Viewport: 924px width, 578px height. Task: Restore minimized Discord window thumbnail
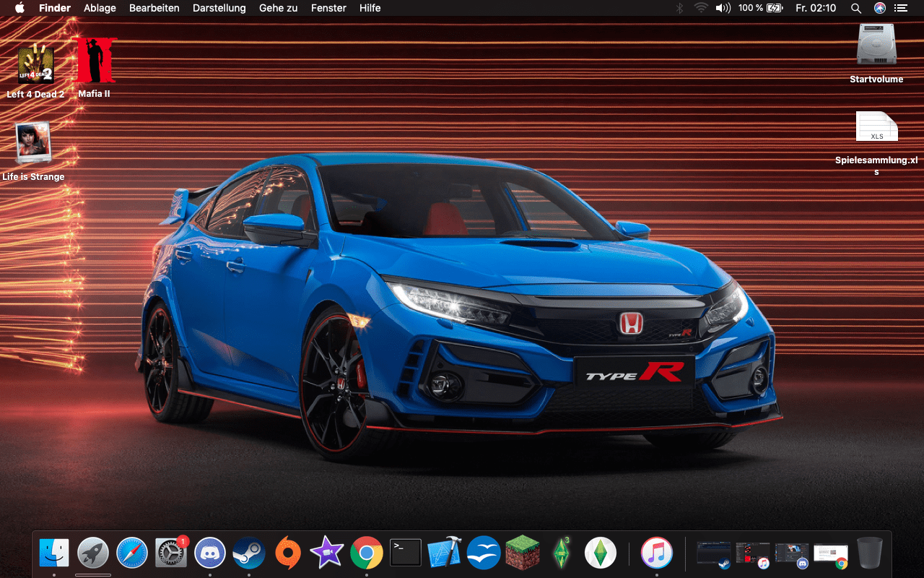792,554
